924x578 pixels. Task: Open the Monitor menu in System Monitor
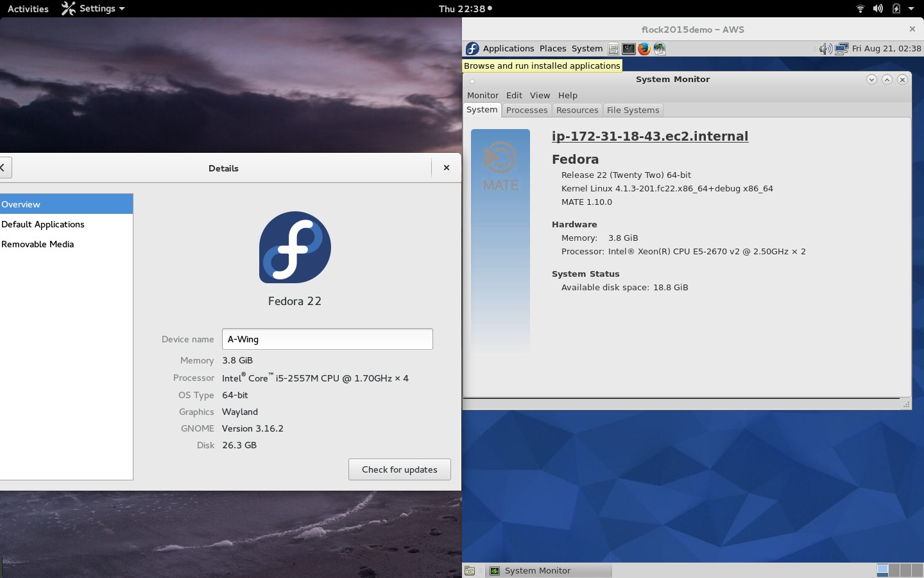pyautogui.click(x=483, y=95)
